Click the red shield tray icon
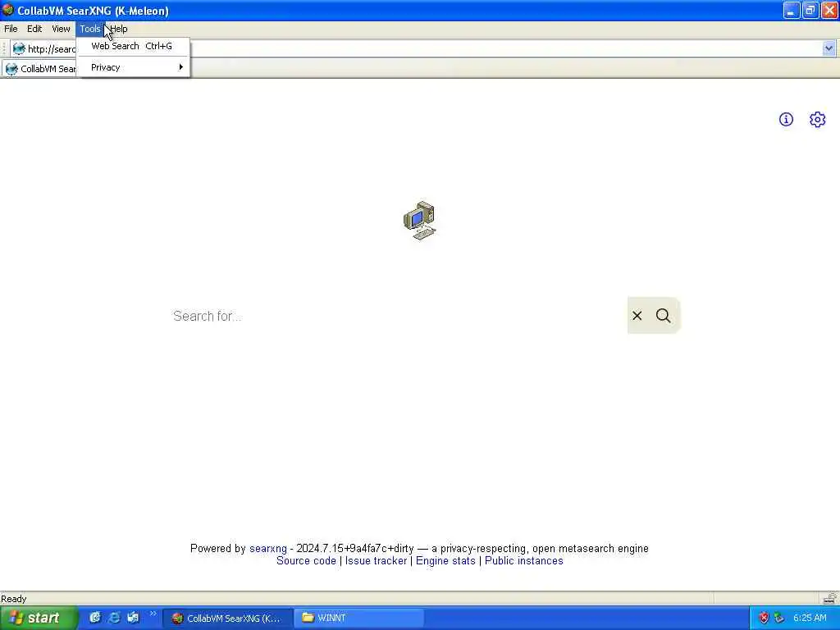This screenshot has height=630, width=840. tap(764, 618)
